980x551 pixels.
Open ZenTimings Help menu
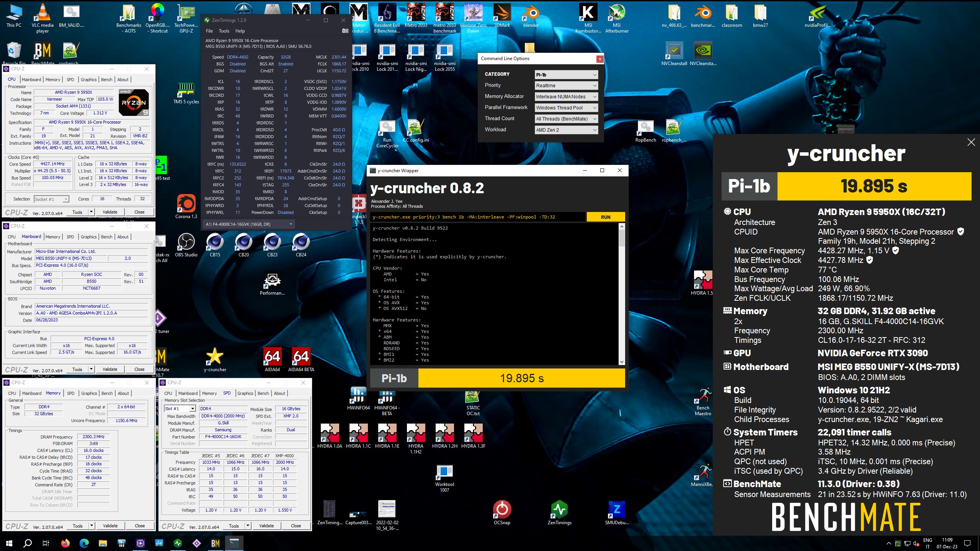click(240, 31)
